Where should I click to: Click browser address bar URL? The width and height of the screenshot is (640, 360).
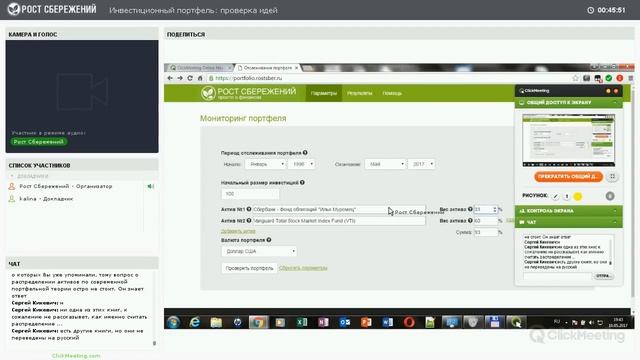[x=248, y=78]
